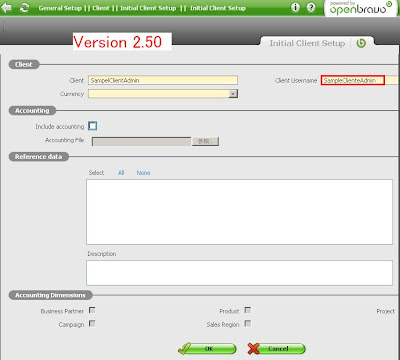Select All reference data link
Image resolution: width=400 pixels, height=360 pixels.
(121, 173)
